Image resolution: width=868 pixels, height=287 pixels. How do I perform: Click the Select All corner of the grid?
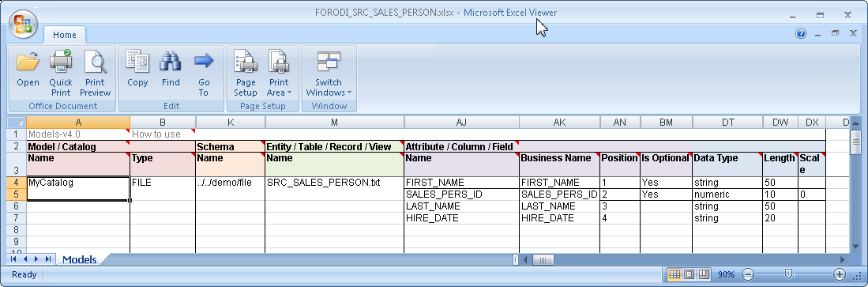point(17,122)
